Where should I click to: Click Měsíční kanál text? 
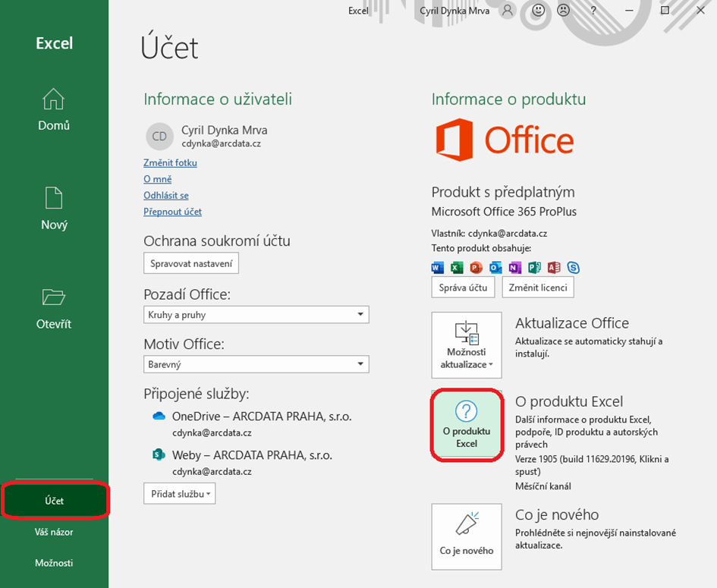[542, 486]
